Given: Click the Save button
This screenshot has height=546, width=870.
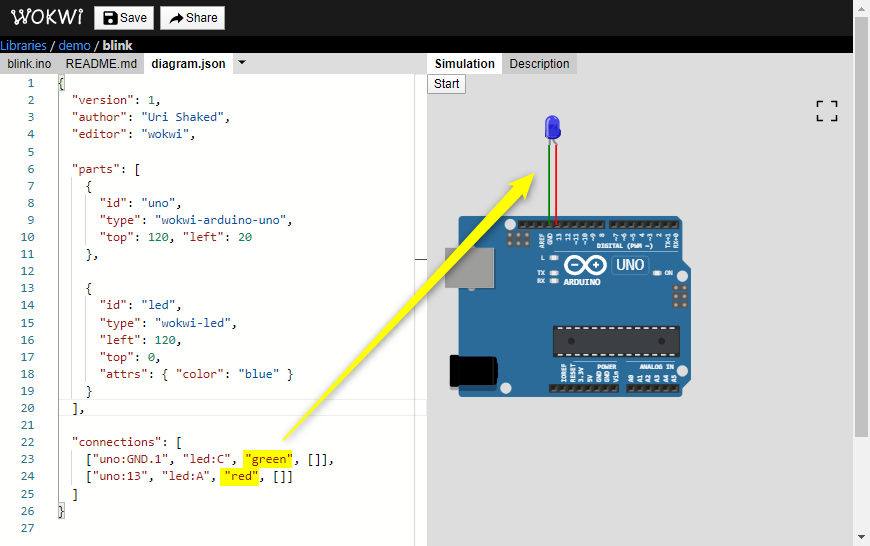Looking at the screenshot, I should pyautogui.click(x=124, y=18).
